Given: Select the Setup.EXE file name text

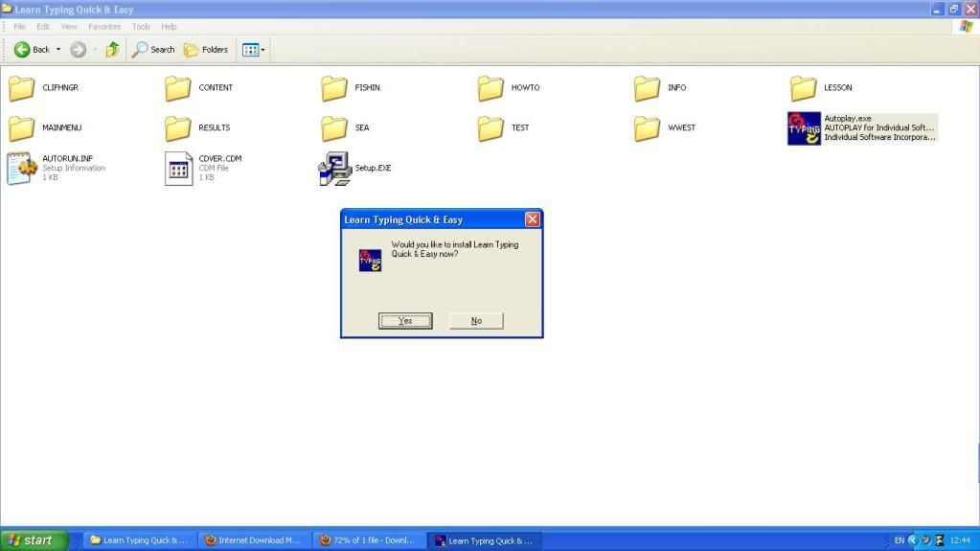Looking at the screenshot, I should pos(373,169).
